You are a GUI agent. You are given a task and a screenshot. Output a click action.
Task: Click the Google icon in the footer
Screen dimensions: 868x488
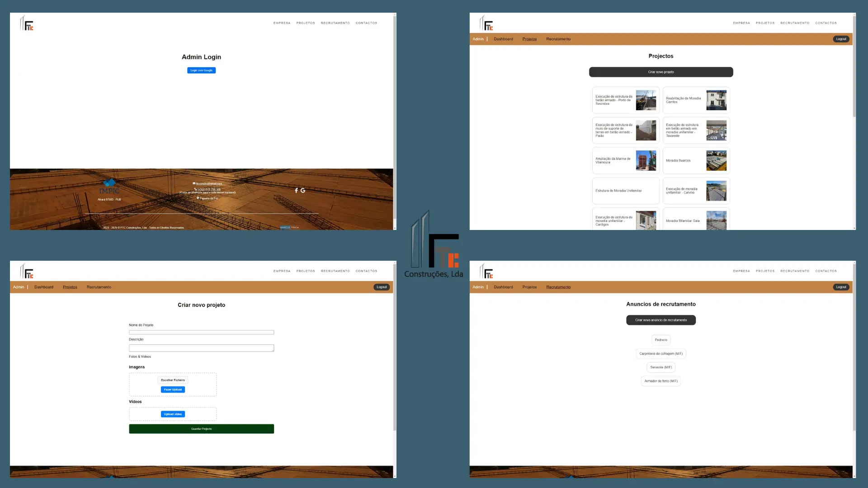click(x=302, y=190)
